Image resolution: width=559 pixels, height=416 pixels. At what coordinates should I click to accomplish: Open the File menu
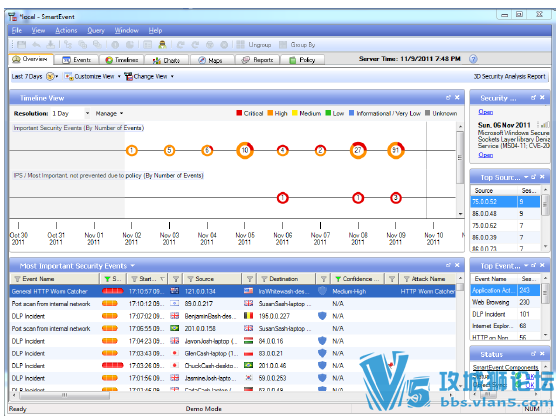tap(16, 31)
